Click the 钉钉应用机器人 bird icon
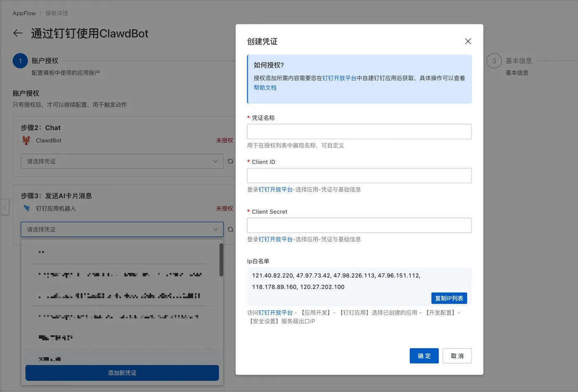Image resolution: width=578 pixels, height=392 pixels. pos(26,208)
